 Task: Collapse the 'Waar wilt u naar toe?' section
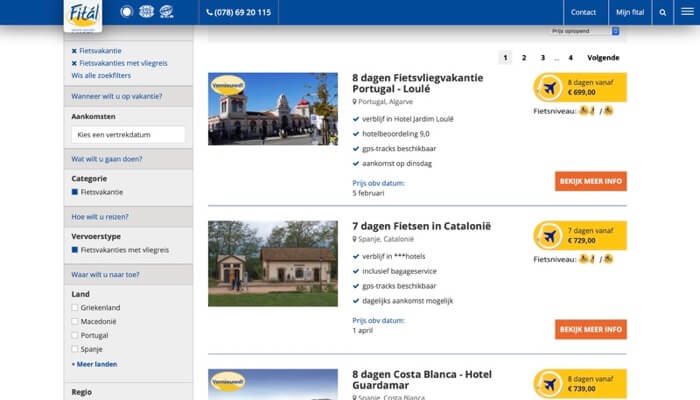[x=128, y=275]
